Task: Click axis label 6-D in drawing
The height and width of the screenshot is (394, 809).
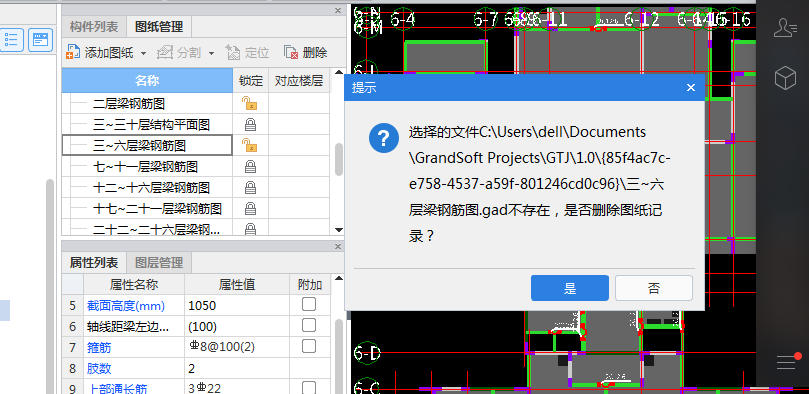Action: 367,353
